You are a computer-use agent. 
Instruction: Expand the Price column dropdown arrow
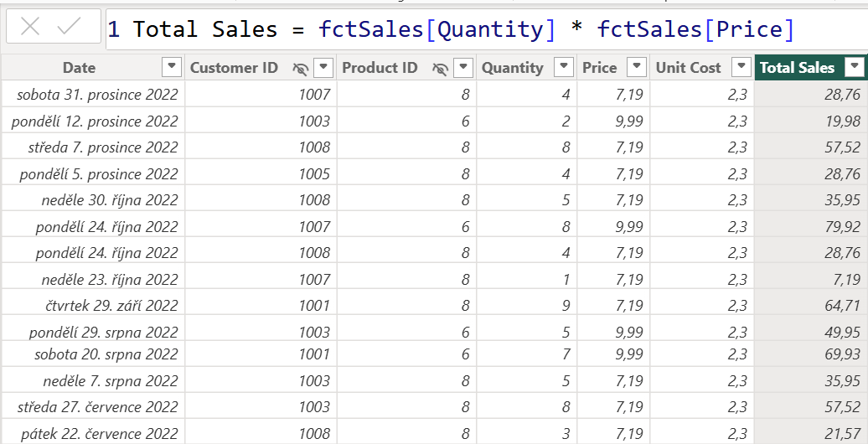click(637, 67)
